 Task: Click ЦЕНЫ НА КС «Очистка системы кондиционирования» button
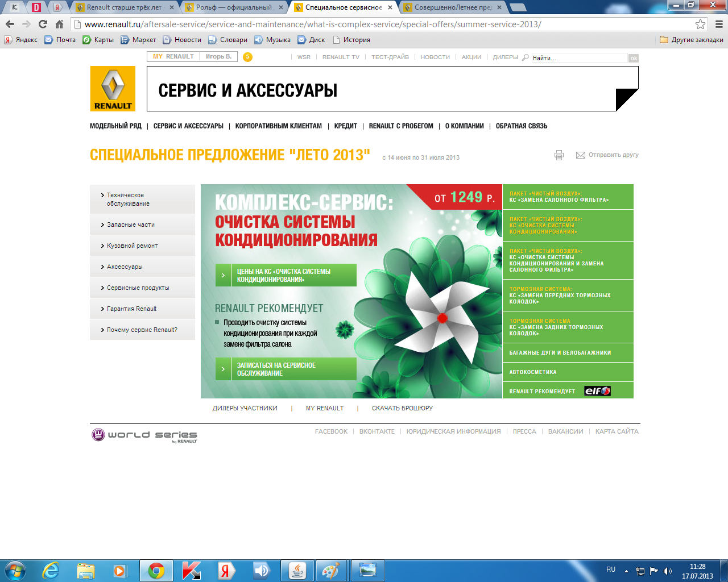pos(286,275)
